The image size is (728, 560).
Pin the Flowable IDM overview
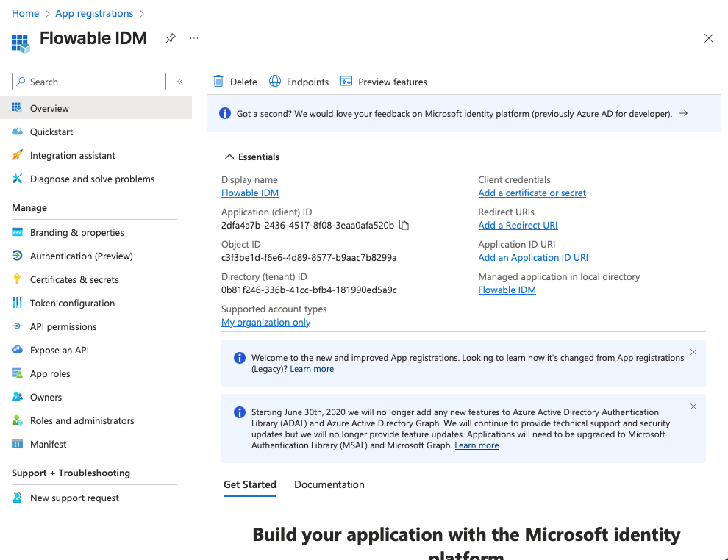(x=170, y=38)
